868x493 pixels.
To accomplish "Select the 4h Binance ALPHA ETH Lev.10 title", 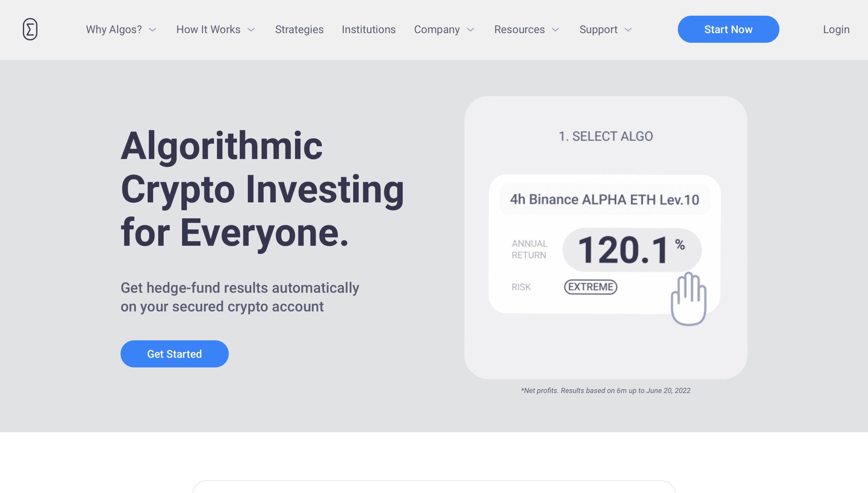I will click(x=605, y=200).
